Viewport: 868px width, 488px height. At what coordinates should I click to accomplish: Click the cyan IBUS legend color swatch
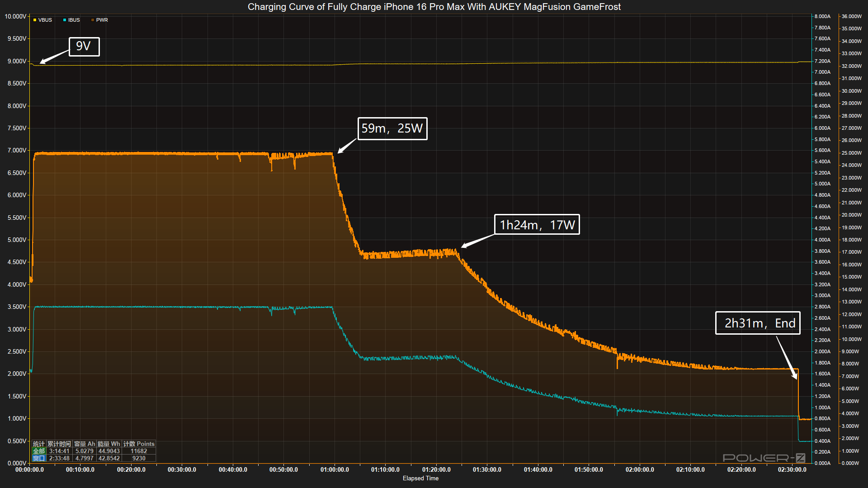tap(65, 20)
